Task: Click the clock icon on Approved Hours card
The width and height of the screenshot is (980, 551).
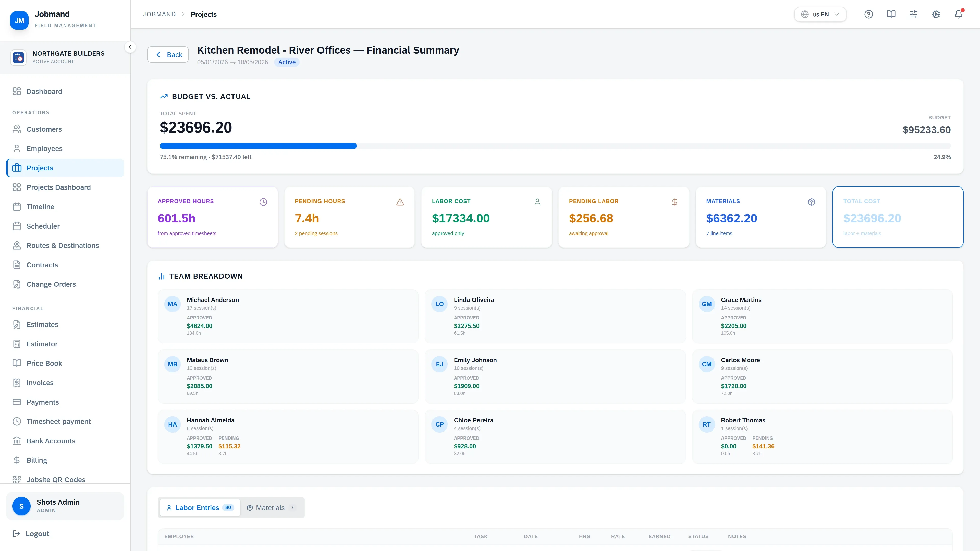Action: tap(263, 202)
